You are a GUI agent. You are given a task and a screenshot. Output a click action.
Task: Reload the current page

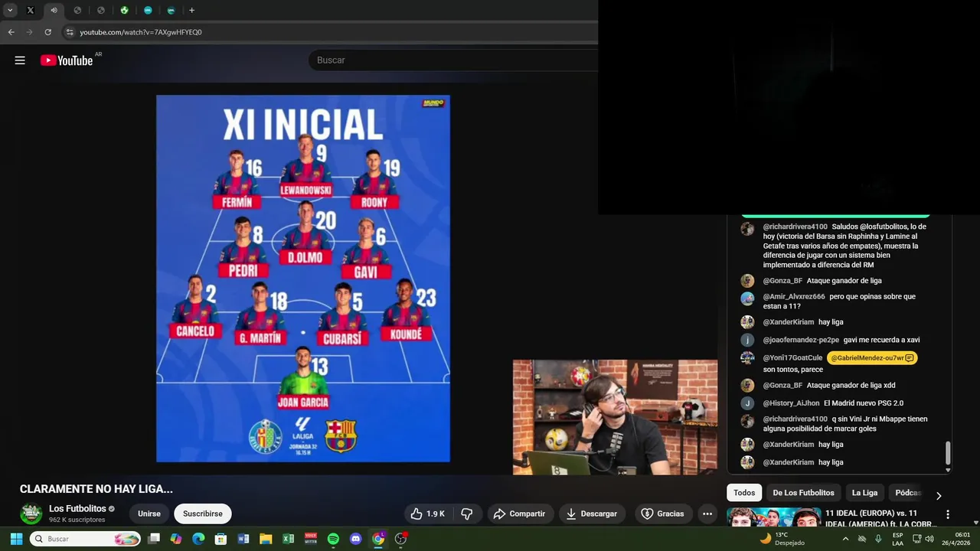(x=47, y=32)
